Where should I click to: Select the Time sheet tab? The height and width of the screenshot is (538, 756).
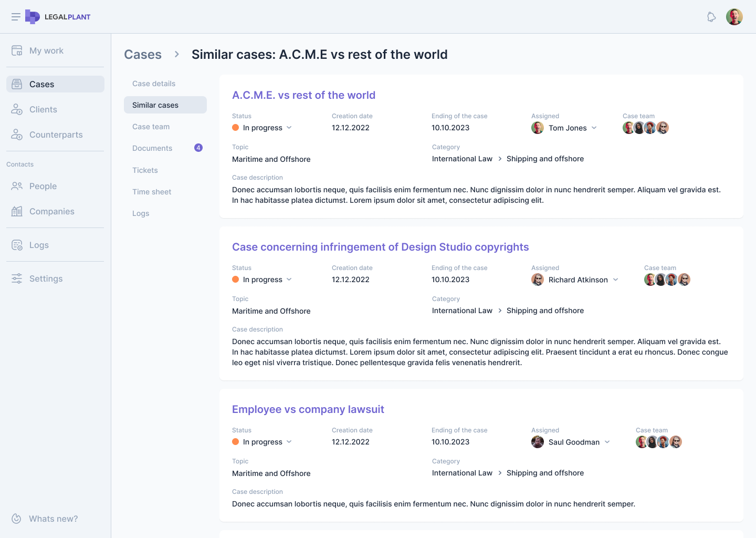152,192
